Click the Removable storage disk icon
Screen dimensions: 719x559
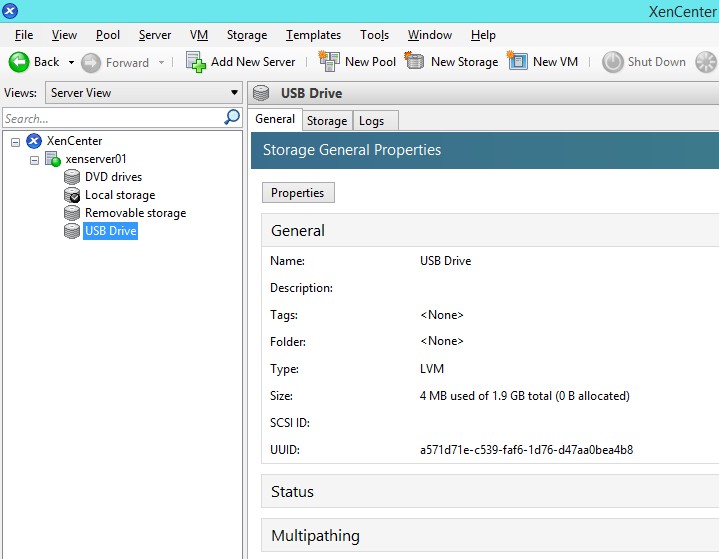(x=72, y=213)
